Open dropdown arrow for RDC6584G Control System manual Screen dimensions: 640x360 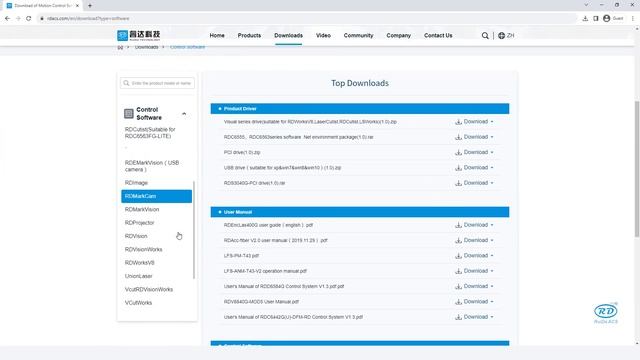click(492, 286)
